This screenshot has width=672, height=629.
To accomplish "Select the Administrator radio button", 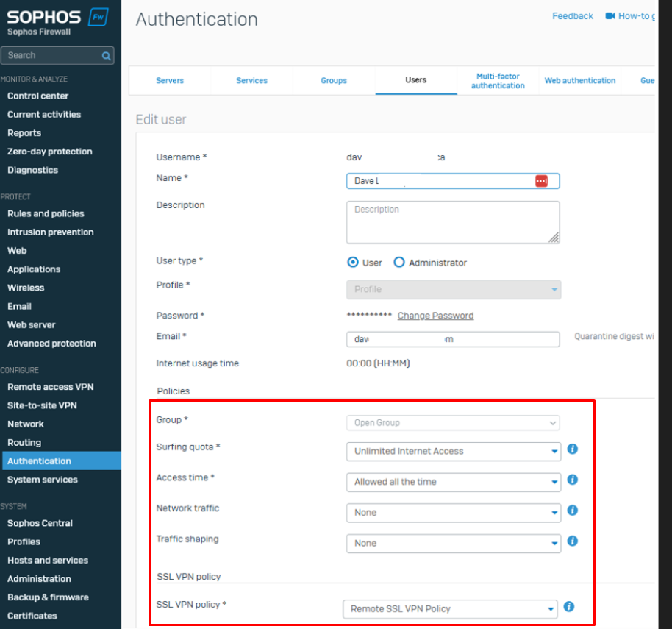I will (x=399, y=263).
